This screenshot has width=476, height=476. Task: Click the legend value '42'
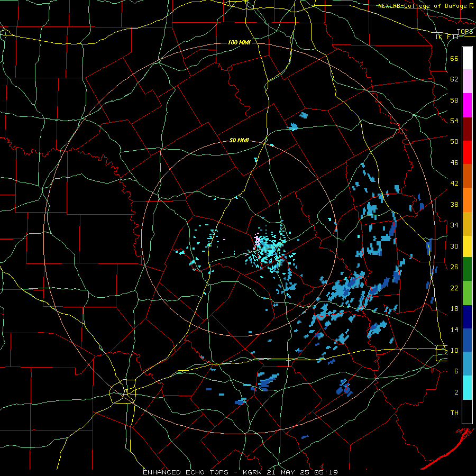[454, 184]
